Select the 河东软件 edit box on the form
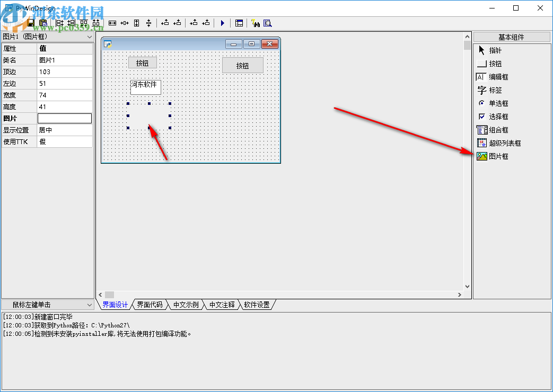Screen dimensions: 553x392 click(146, 87)
